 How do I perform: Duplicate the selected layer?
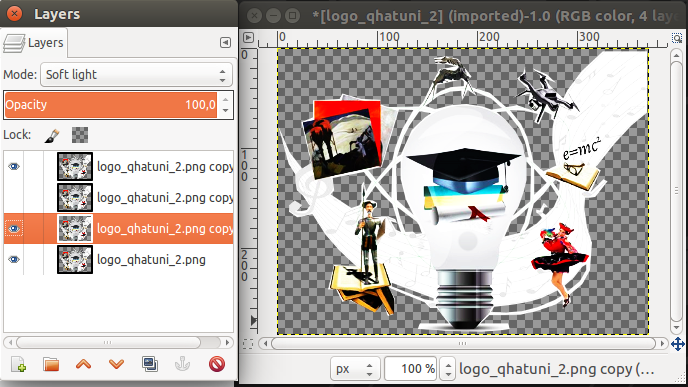150,364
